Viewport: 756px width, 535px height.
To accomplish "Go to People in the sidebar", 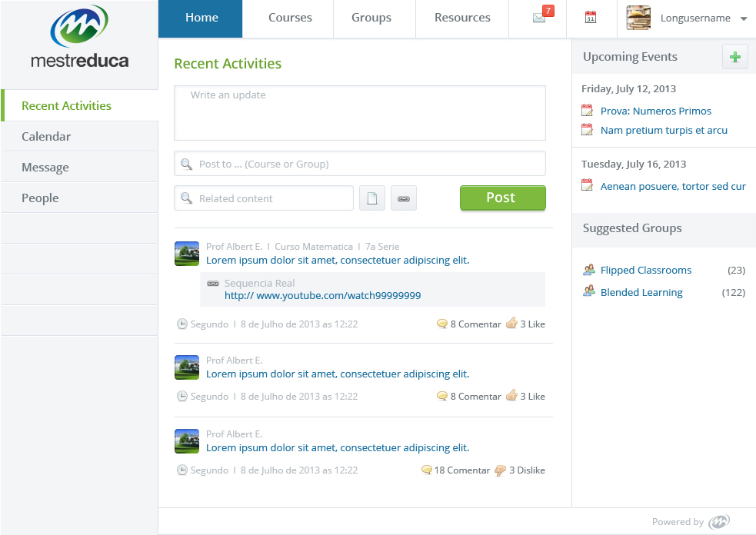I will coord(79,198).
